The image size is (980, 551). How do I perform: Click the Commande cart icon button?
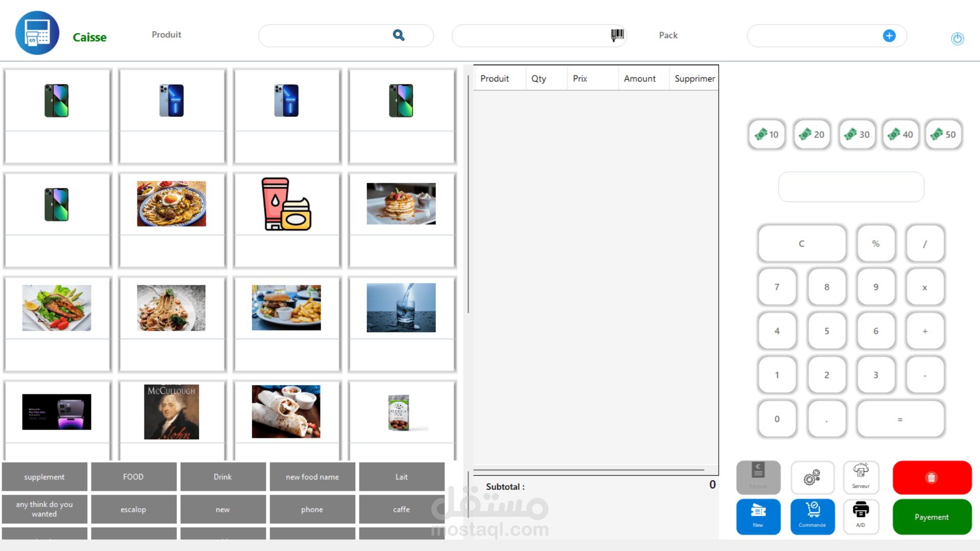[x=812, y=516]
